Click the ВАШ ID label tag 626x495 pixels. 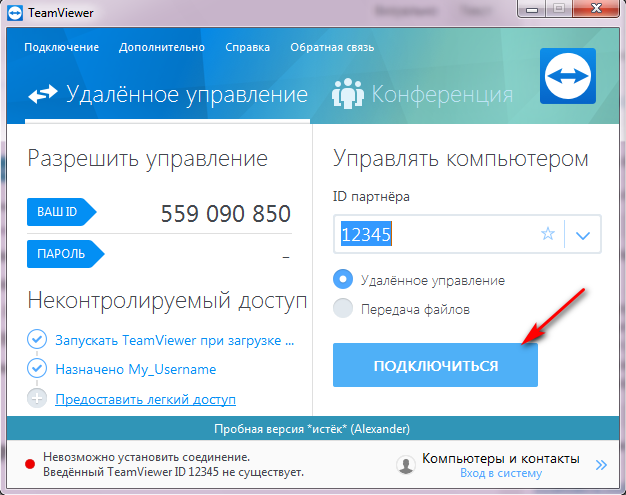pyautogui.click(x=61, y=212)
